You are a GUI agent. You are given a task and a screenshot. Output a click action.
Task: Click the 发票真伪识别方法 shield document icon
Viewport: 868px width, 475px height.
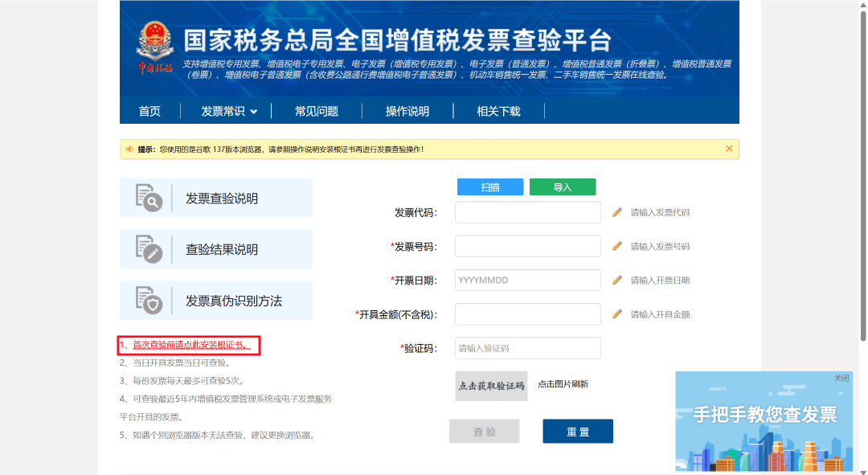(x=149, y=301)
